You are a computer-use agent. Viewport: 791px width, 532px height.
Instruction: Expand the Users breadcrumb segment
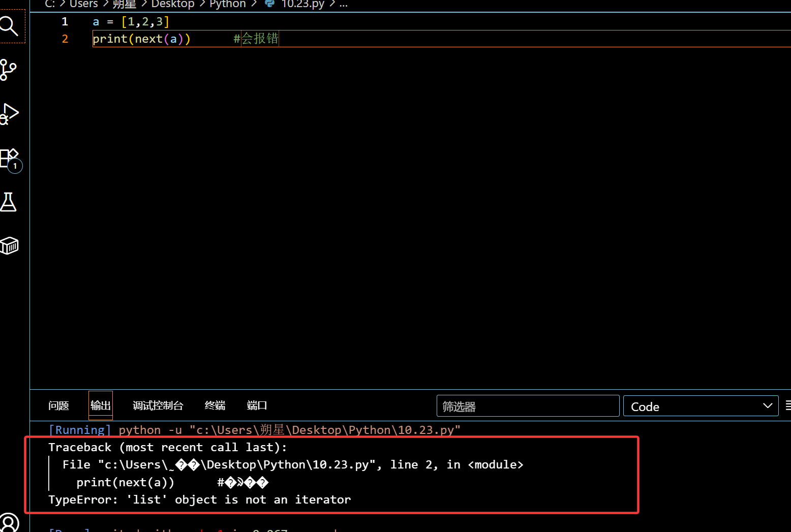[x=83, y=4]
